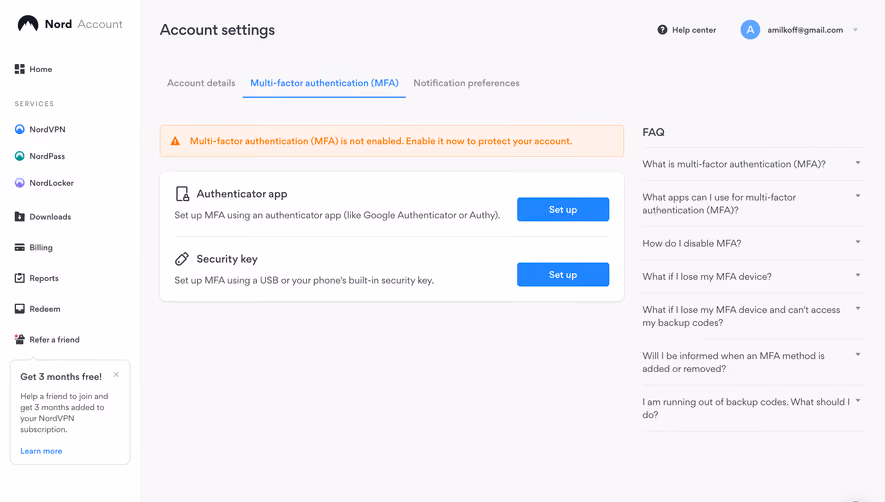Click the amilkoff@gmail.com account label
This screenshot has width=885, height=502.
pyautogui.click(x=805, y=30)
